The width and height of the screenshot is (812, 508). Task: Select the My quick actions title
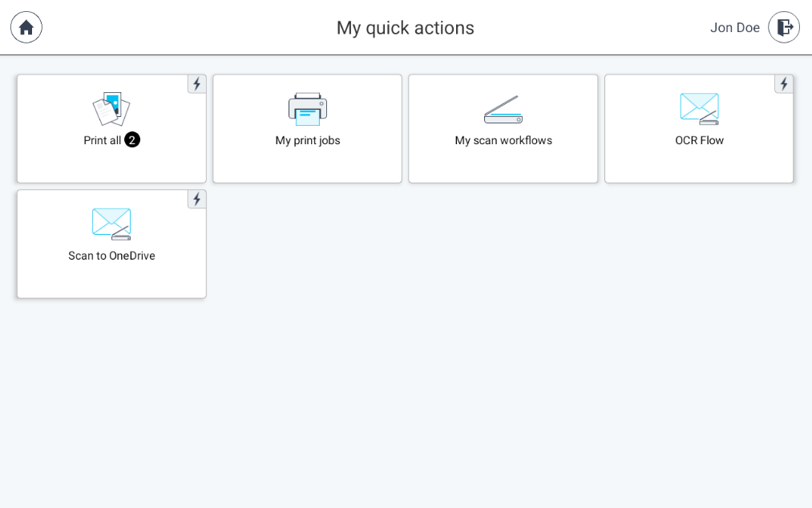[x=405, y=27]
